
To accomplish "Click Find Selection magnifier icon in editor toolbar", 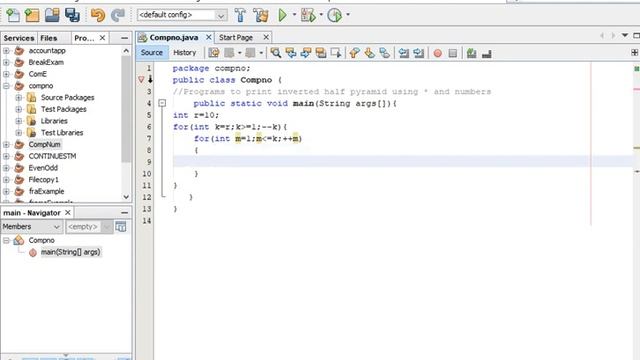I will click(276, 53).
